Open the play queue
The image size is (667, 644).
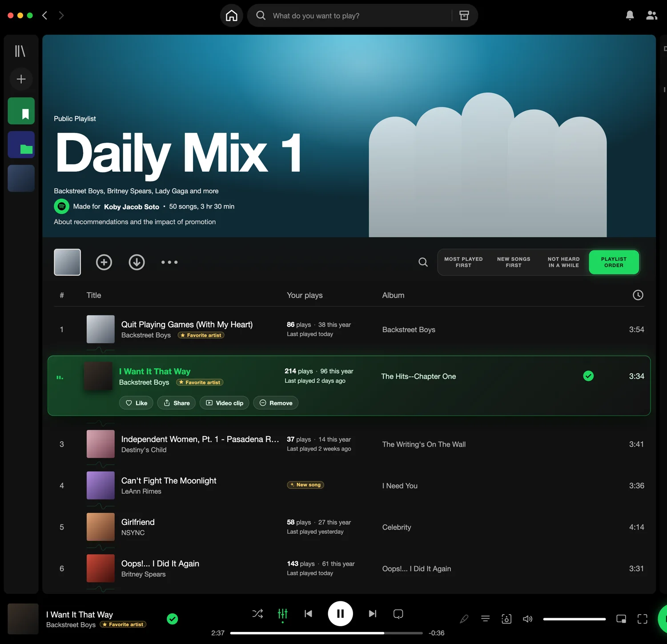[486, 619]
